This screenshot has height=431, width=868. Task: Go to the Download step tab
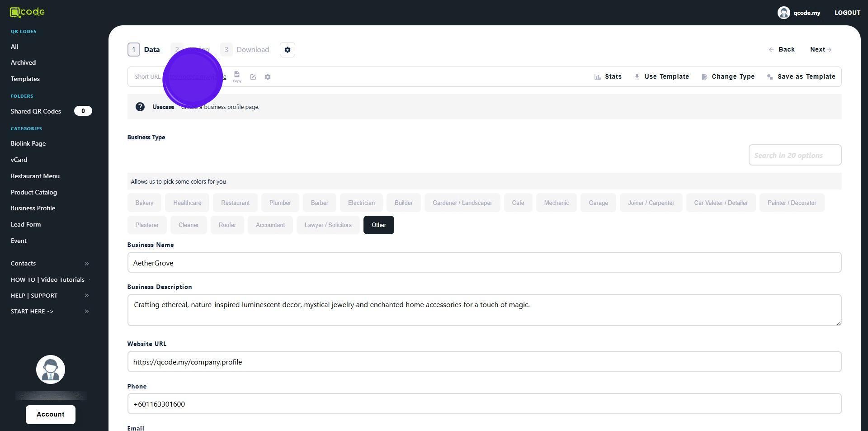(245, 50)
